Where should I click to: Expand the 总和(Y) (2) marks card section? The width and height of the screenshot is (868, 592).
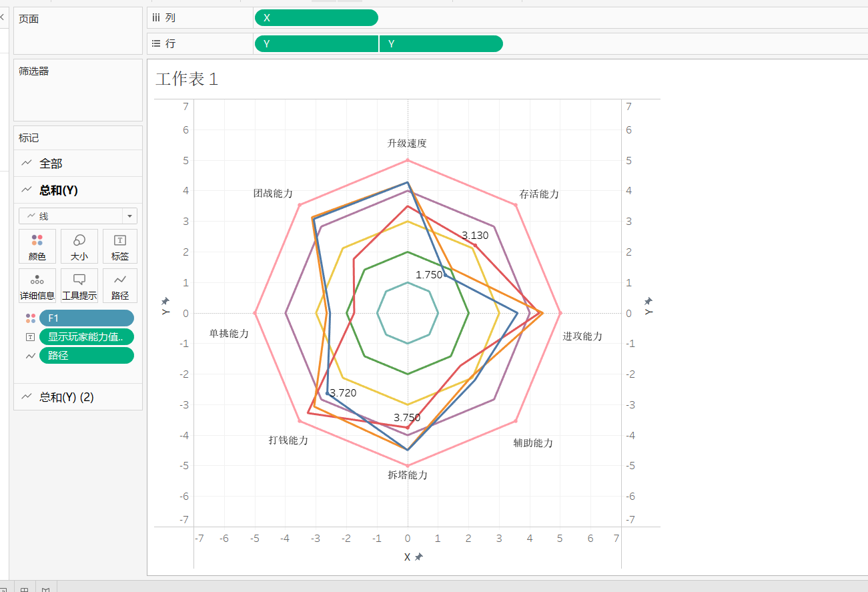(x=78, y=396)
